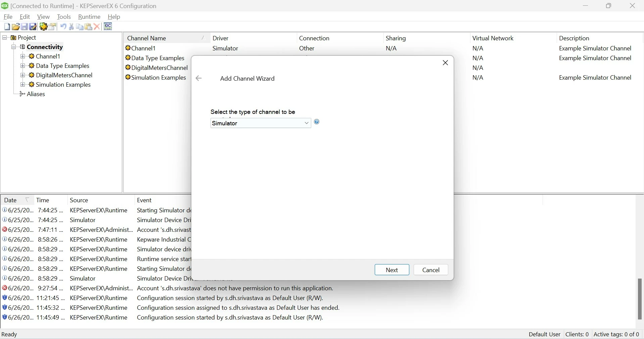The image size is (644, 339).
Task: Click the Cut scissors icon
Action: (71, 27)
